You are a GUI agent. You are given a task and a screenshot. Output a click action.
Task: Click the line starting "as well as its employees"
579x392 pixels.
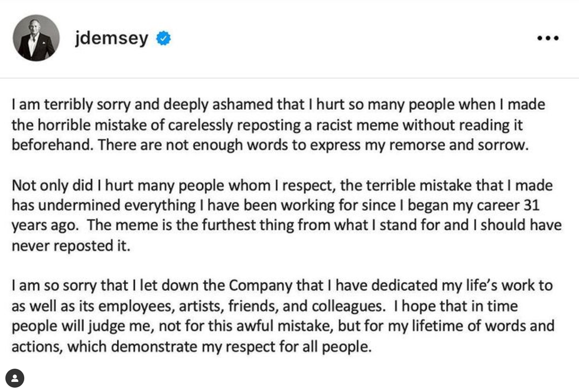pos(264,306)
